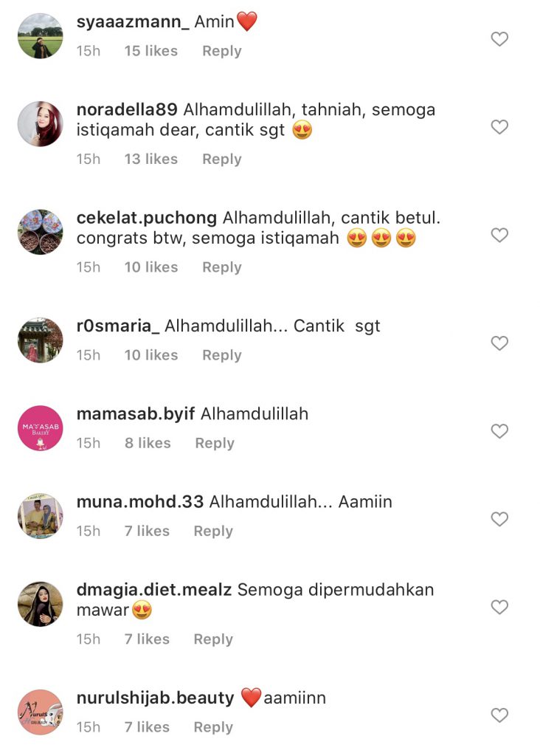Open the syaaazmann_ profile picture
Image resolution: width=540 pixels, height=756 pixels.
[x=41, y=36]
